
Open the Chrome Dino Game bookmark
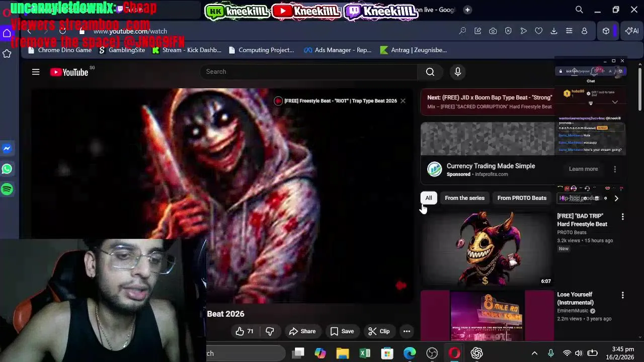60,50
